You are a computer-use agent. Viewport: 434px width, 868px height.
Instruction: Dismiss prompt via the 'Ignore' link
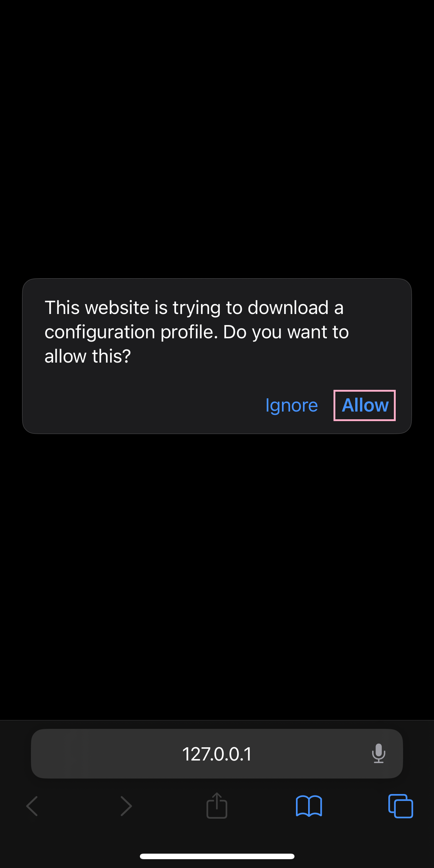tap(292, 405)
